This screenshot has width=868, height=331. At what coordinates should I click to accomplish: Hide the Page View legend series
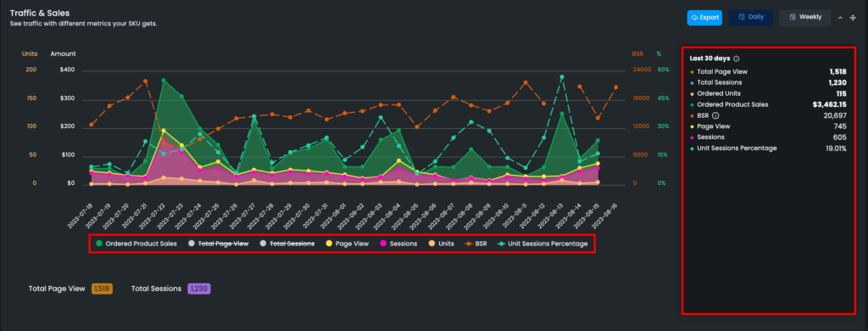pos(347,244)
